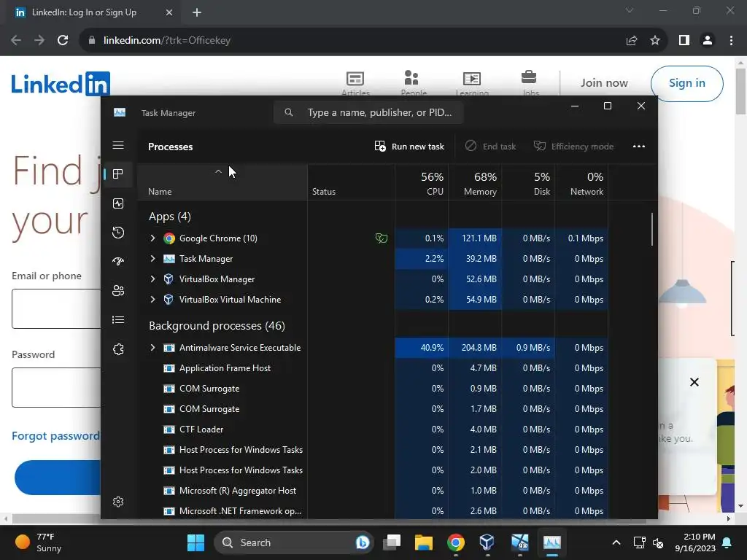This screenshot has height=560, width=747.
Task: Toggle Chrome side panel icon
Action: 684,41
